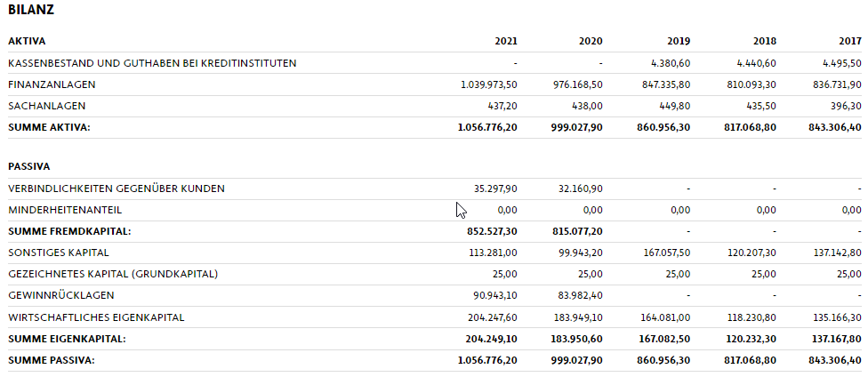Select Kassenbestand und Guthaben bei Kreditinstituten label

coord(152,63)
